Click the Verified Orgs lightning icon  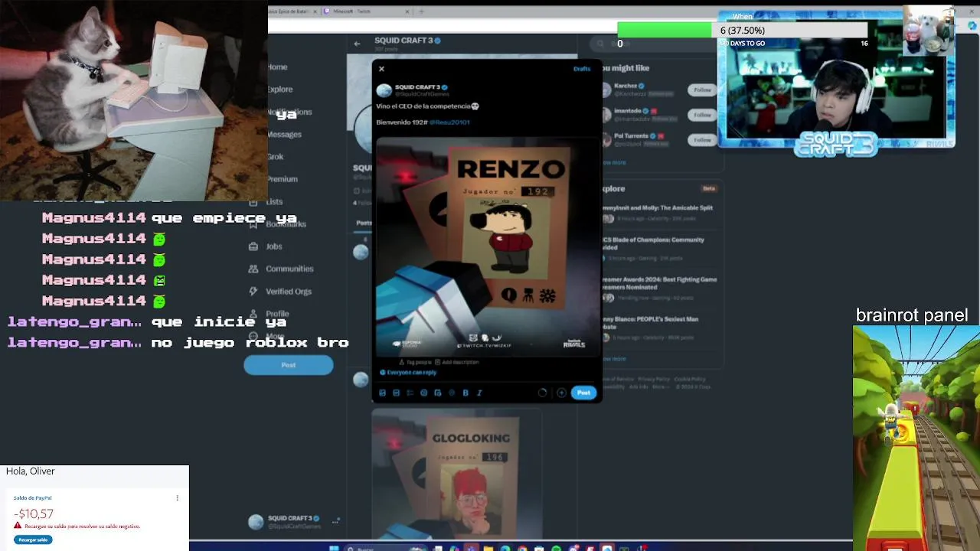[x=253, y=292]
